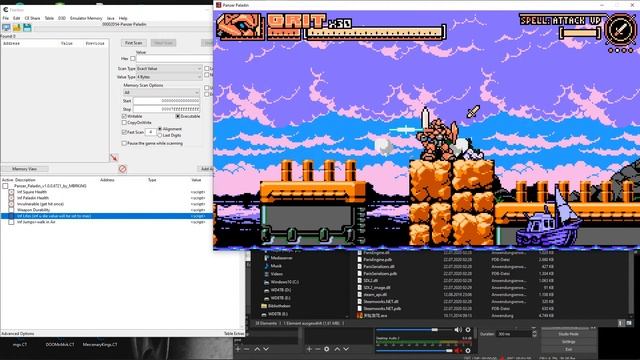Screen dimensions: 640x360
Task: Enable Pause the game while scanning
Action: [124, 143]
